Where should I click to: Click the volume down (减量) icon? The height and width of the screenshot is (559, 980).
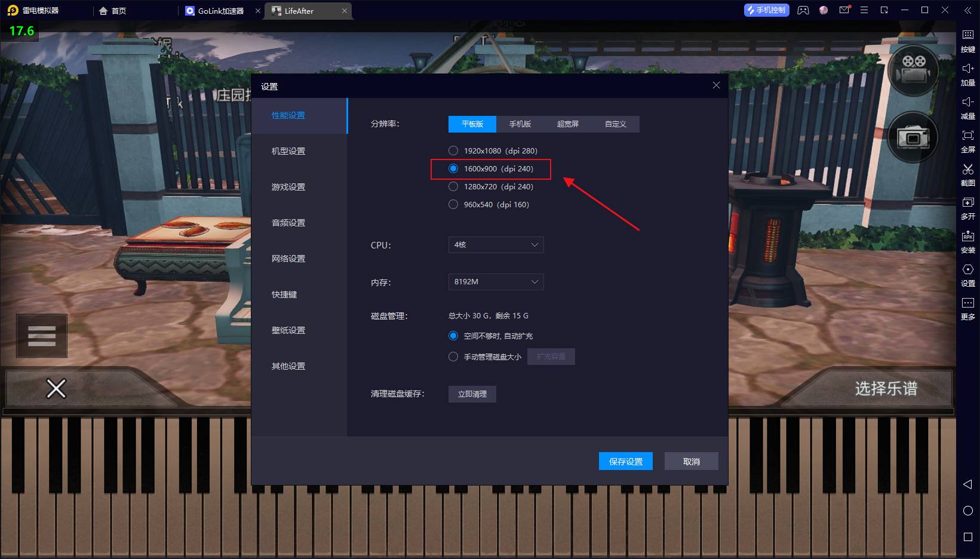coord(967,106)
